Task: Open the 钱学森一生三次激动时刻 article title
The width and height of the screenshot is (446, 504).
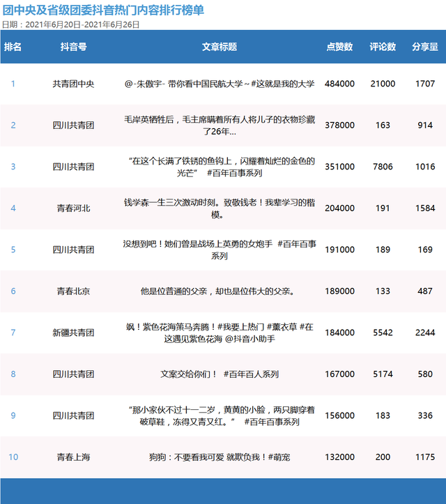Action: point(220,208)
